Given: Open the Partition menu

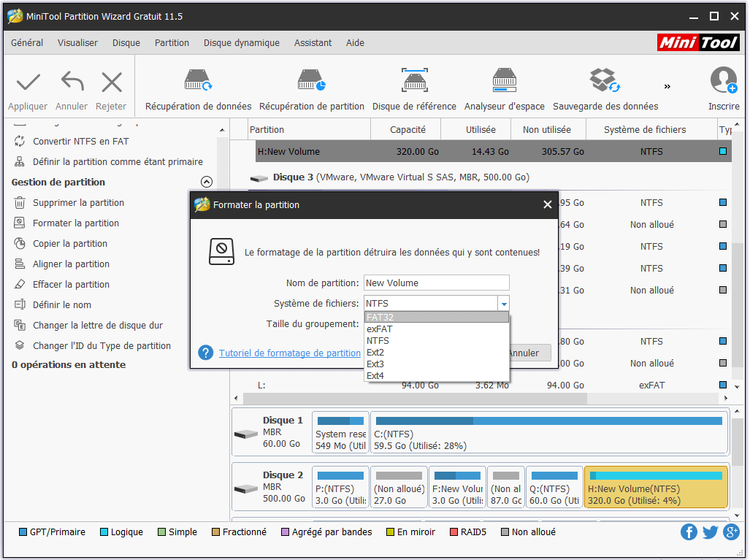Looking at the screenshot, I should 172,42.
